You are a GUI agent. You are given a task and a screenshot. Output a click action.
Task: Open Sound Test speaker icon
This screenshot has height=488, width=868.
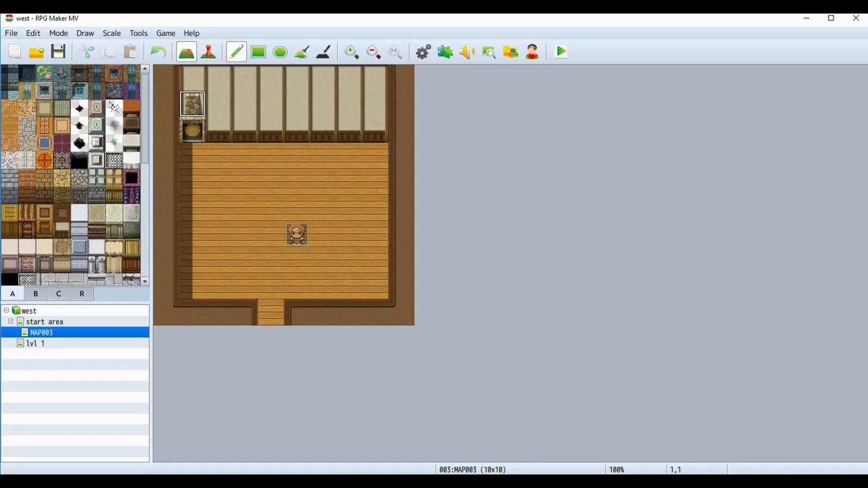click(x=467, y=52)
